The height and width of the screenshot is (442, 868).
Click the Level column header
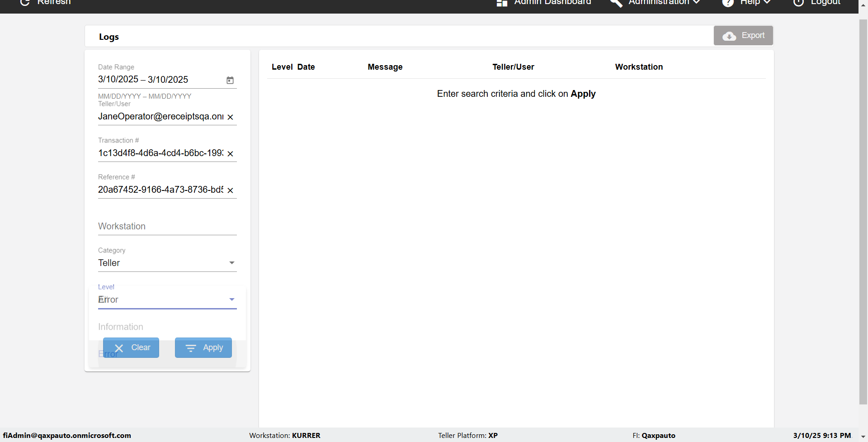282,67
